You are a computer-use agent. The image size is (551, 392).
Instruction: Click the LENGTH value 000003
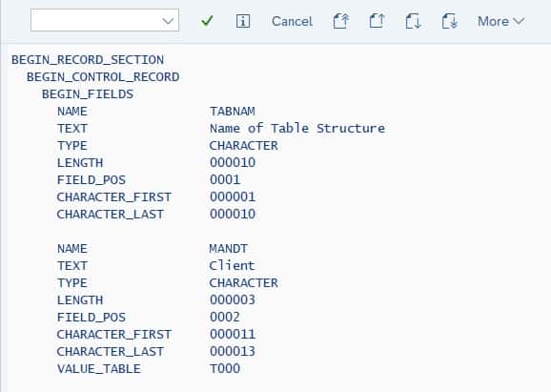[233, 299]
